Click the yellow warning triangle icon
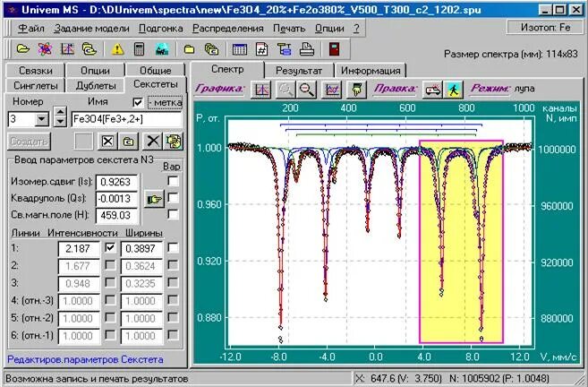Image resolution: width=588 pixels, height=387 pixels. tap(117, 48)
